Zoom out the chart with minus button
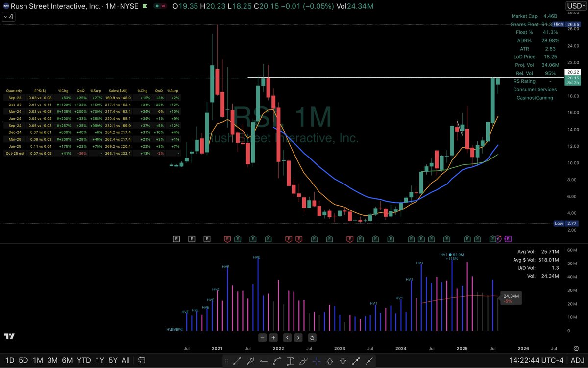 point(263,338)
